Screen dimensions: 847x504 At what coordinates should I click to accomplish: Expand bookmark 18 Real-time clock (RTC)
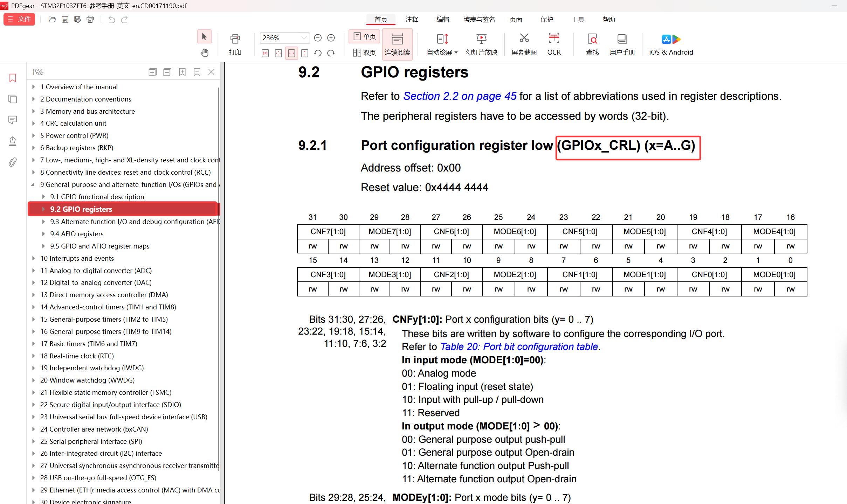pyautogui.click(x=34, y=356)
